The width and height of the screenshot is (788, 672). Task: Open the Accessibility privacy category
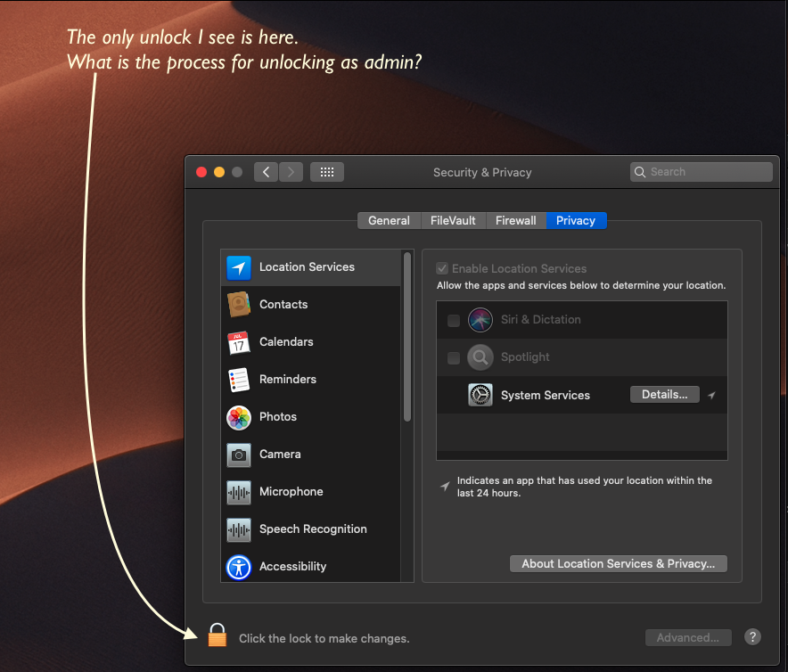pyautogui.click(x=311, y=567)
